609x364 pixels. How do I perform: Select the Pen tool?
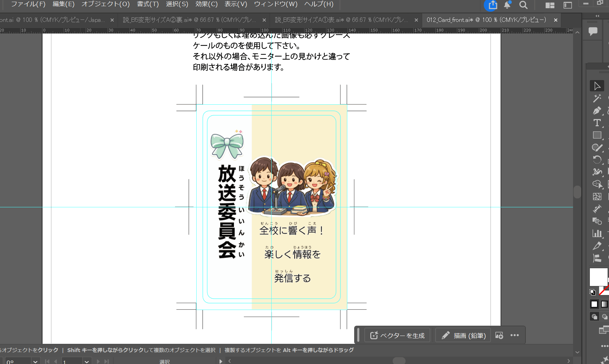pyautogui.click(x=597, y=111)
